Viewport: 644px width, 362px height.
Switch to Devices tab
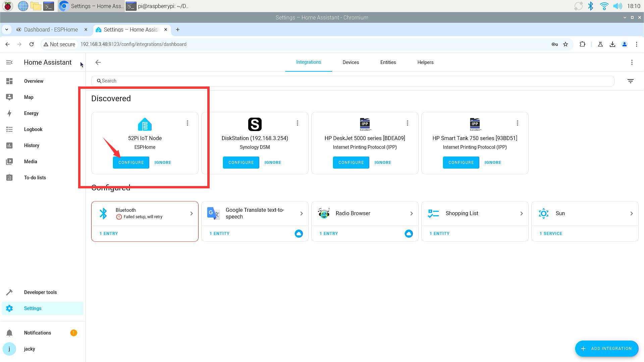[x=351, y=62]
